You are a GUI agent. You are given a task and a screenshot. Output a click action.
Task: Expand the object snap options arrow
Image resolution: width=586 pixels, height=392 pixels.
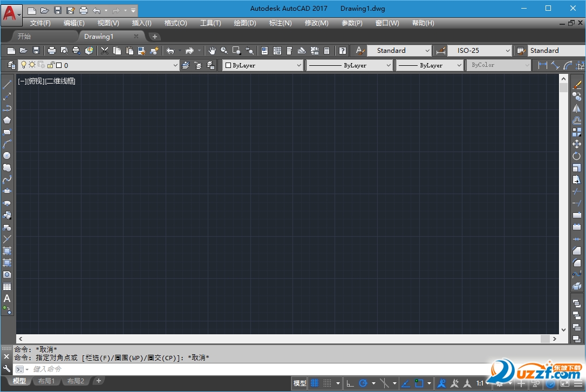(429, 383)
